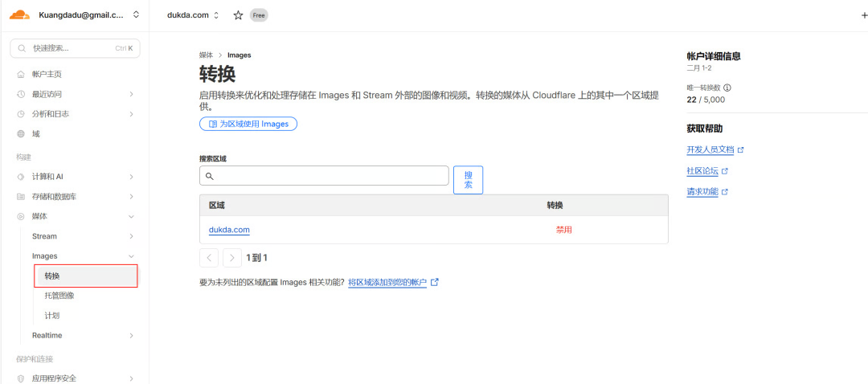Open 帐户主页 in the sidebar

coord(47,74)
